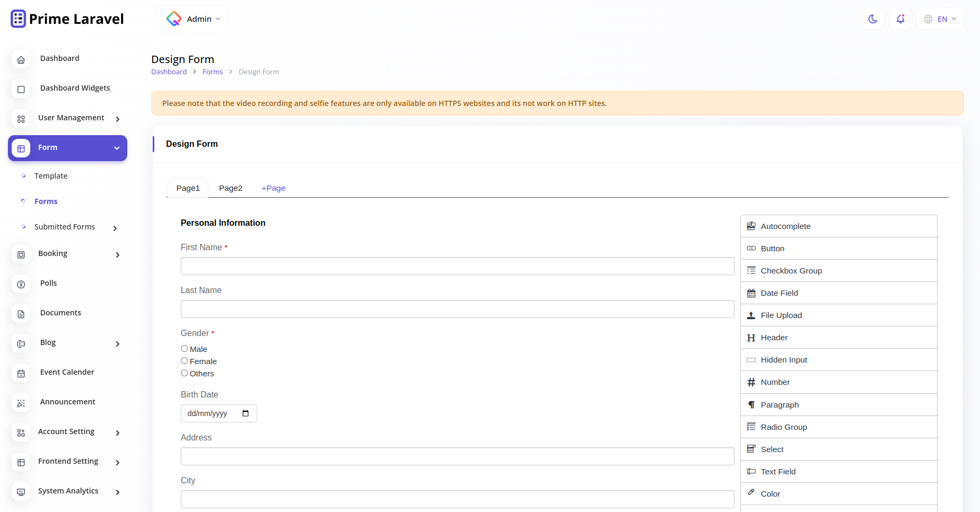The image size is (980, 512).
Task: Select the Others gender option
Action: coord(184,372)
